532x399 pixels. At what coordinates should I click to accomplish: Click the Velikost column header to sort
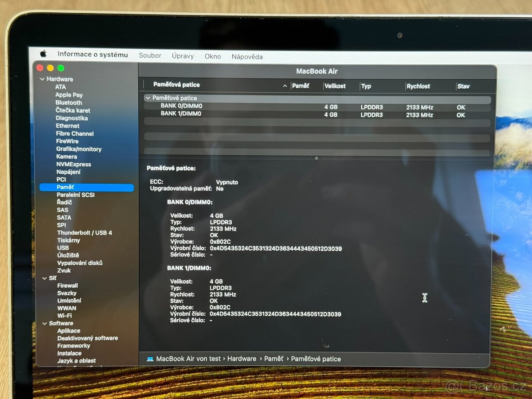pos(336,86)
